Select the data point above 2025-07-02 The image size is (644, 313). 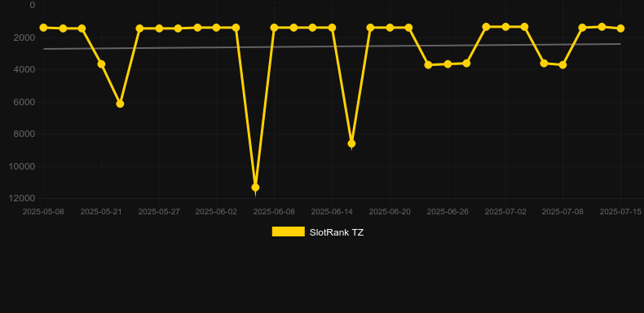pos(505,27)
